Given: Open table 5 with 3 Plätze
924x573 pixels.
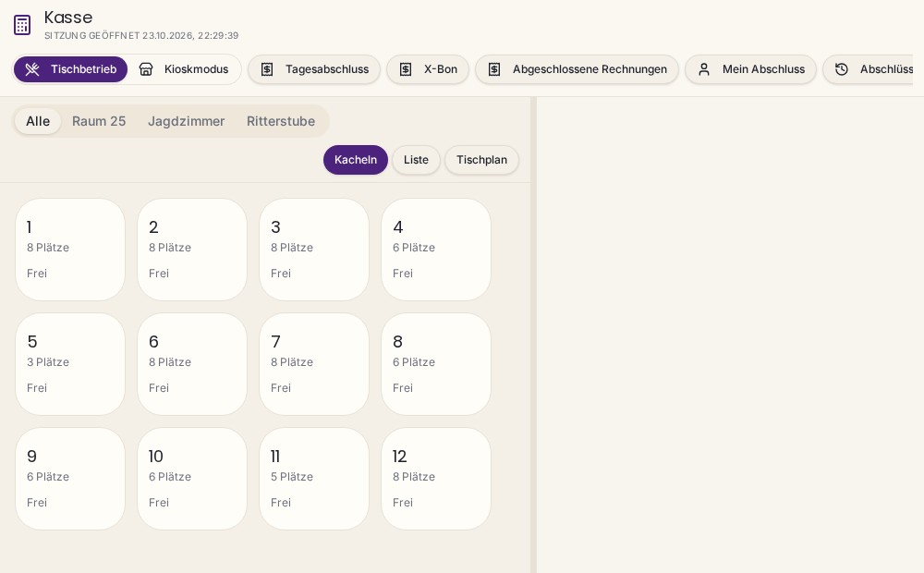Looking at the screenshot, I should coord(70,364).
